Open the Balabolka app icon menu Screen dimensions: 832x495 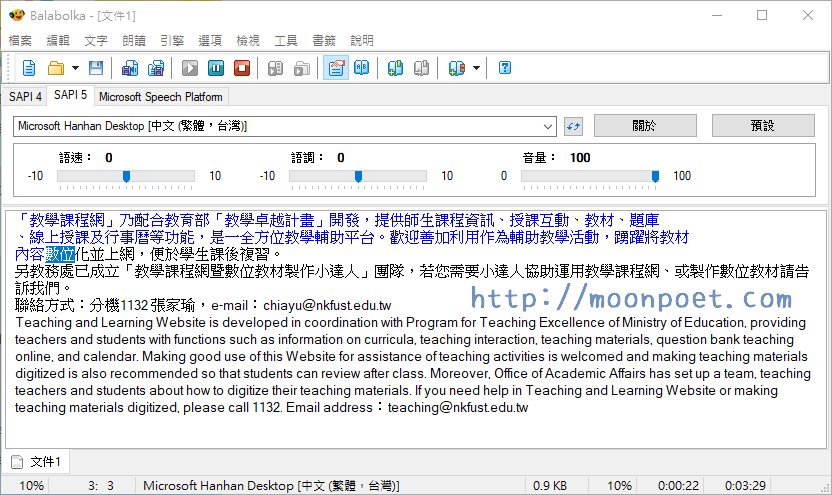tap(16, 15)
